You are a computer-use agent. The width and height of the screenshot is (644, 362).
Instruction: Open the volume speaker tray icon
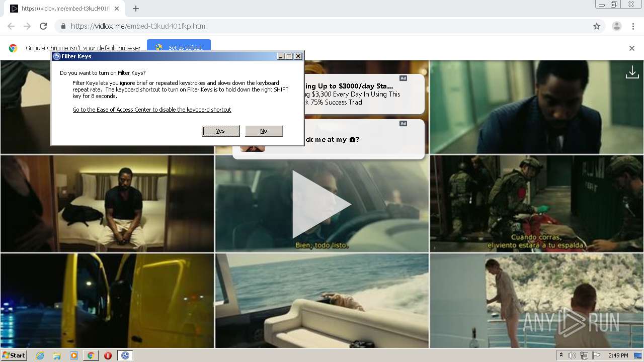[x=572, y=355]
